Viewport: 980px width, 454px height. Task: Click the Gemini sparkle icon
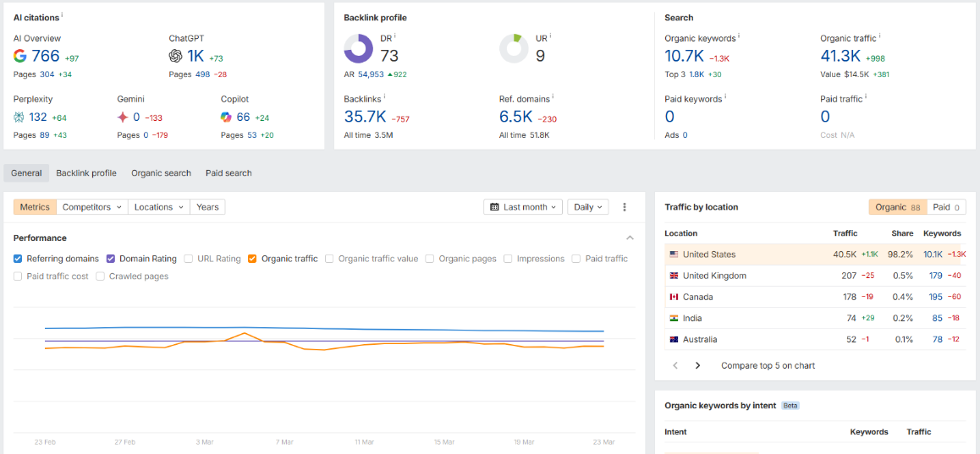(123, 117)
